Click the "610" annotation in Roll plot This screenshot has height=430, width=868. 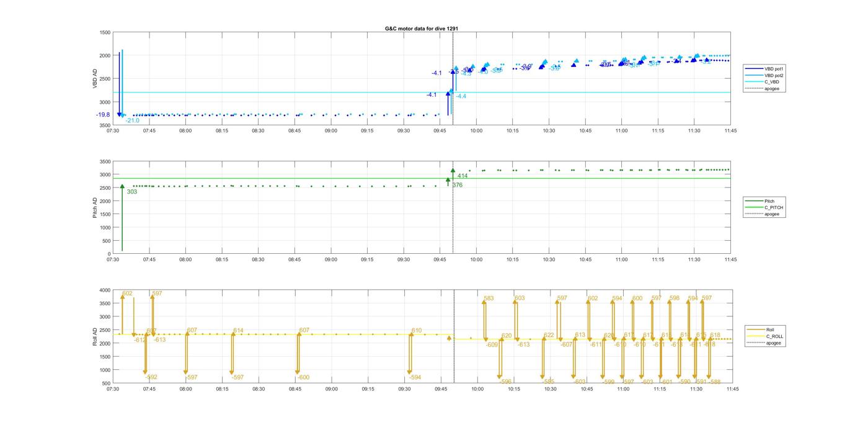pos(417,331)
